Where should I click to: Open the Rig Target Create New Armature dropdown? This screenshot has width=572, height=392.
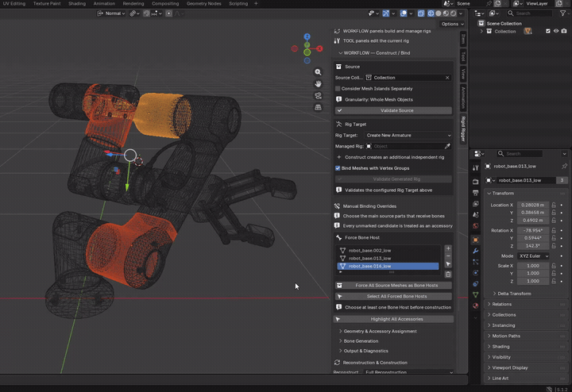[408, 135]
